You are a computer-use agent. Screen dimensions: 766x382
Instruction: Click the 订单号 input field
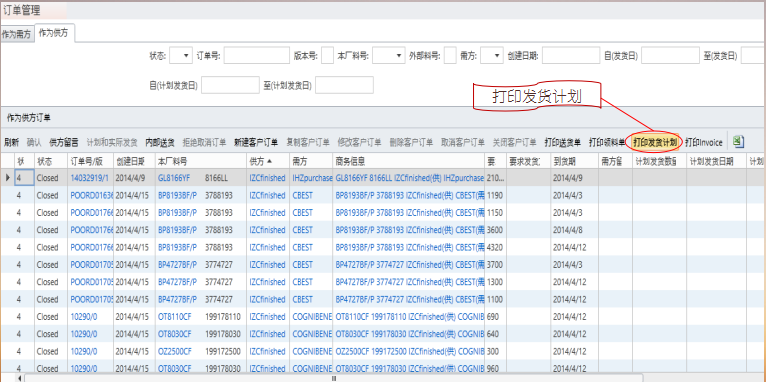point(257,56)
